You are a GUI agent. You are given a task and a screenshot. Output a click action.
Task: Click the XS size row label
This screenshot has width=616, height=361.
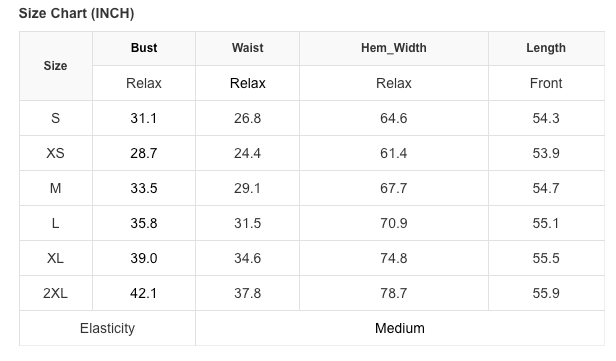[x=55, y=153]
